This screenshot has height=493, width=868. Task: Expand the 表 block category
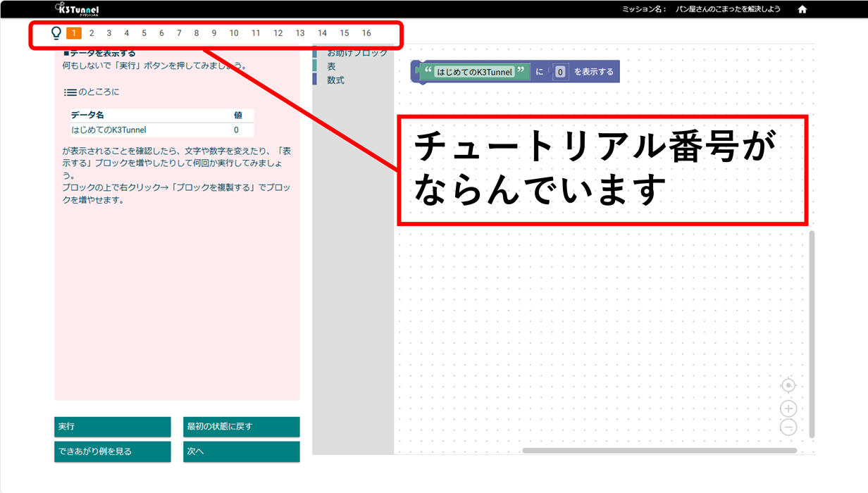pyautogui.click(x=331, y=66)
